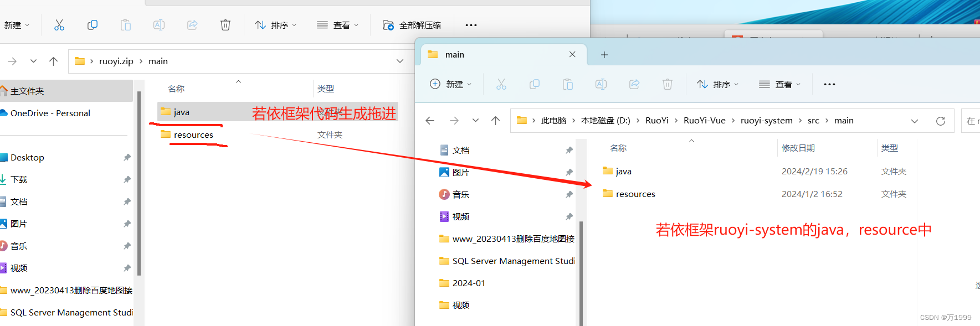Expand address dropdown in front main window
This screenshot has height=326, width=980.
[915, 121]
